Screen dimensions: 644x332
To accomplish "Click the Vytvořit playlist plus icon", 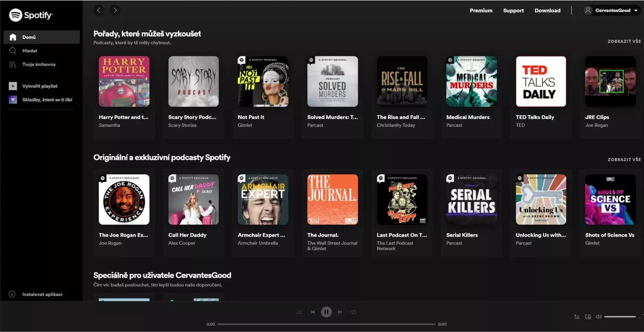I will [13, 86].
